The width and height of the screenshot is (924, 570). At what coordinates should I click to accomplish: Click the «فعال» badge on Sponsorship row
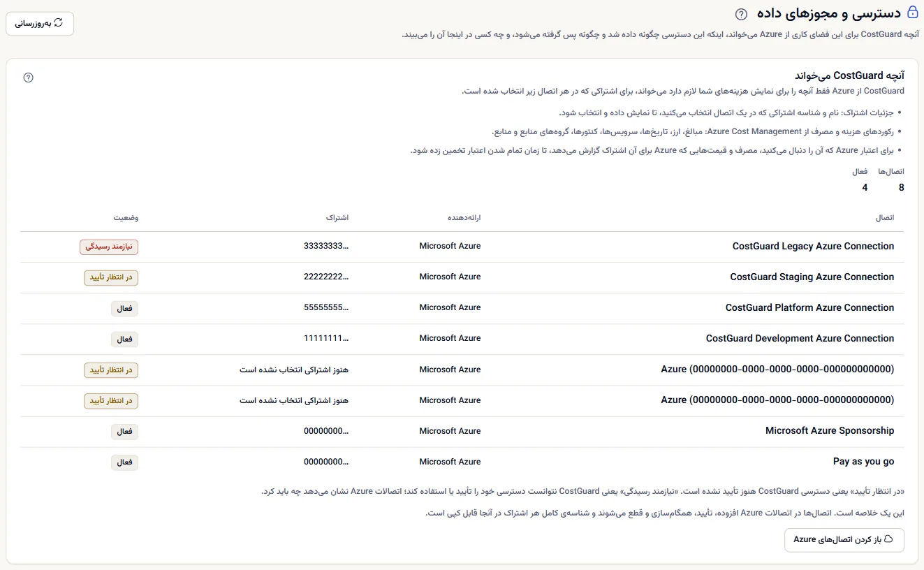[x=124, y=431]
